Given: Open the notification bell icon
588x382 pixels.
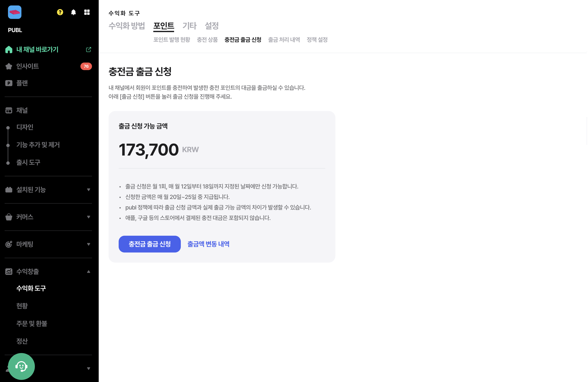Looking at the screenshot, I should [73, 12].
